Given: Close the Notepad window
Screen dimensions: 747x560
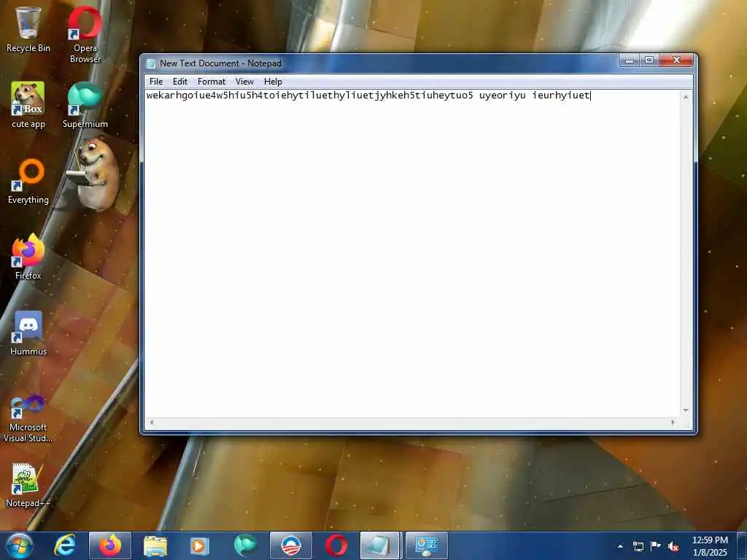Looking at the screenshot, I should coord(676,61).
